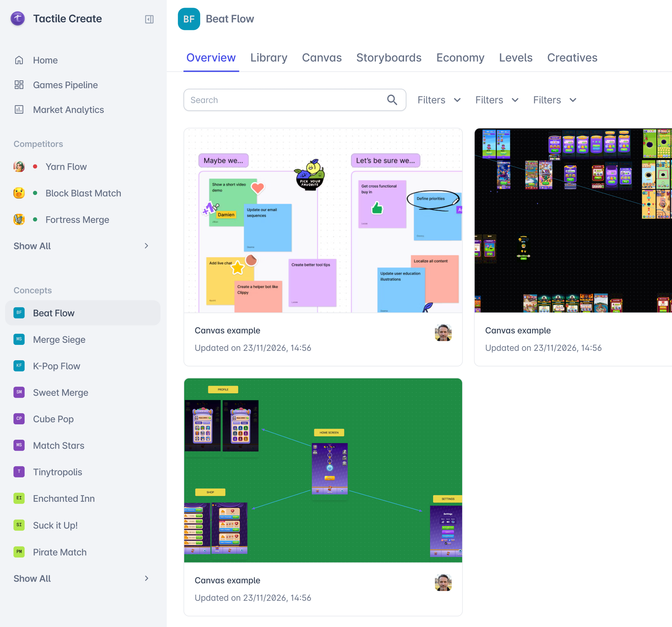Click the Yarn Flow avatar icon
Viewport: 672px width, 627px height.
[x=19, y=166]
